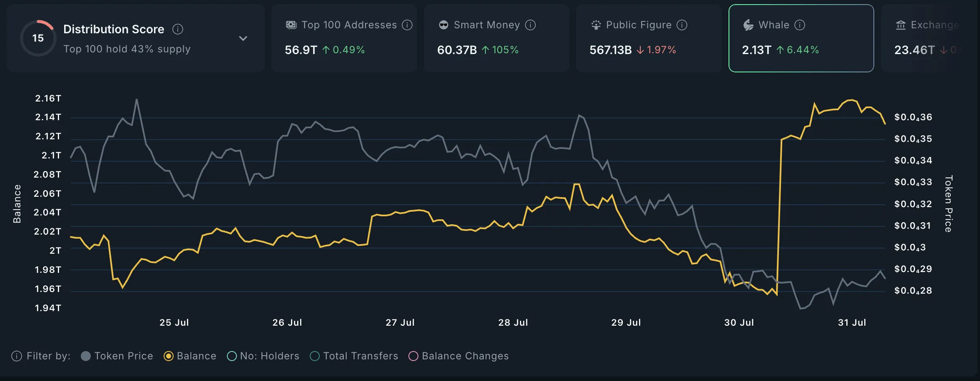Select the Top 100 Addresses card
980x381 pixels.
point(344,38)
